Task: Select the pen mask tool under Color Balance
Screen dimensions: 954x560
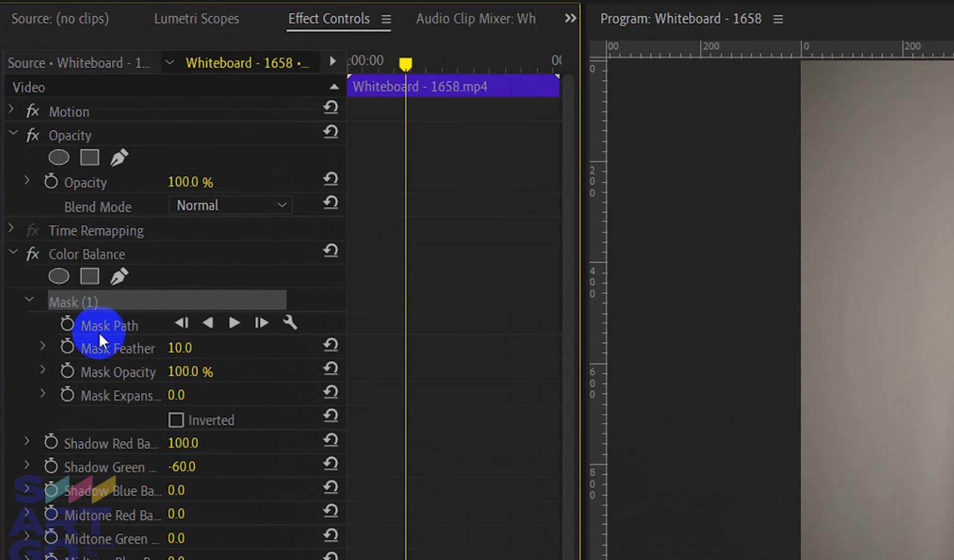Action: tap(119, 276)
